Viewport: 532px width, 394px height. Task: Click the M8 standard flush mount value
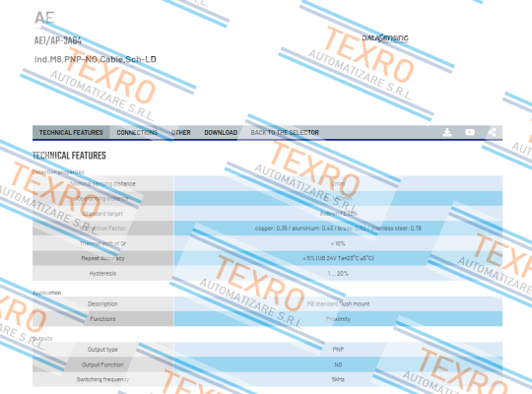pos(338,303)
